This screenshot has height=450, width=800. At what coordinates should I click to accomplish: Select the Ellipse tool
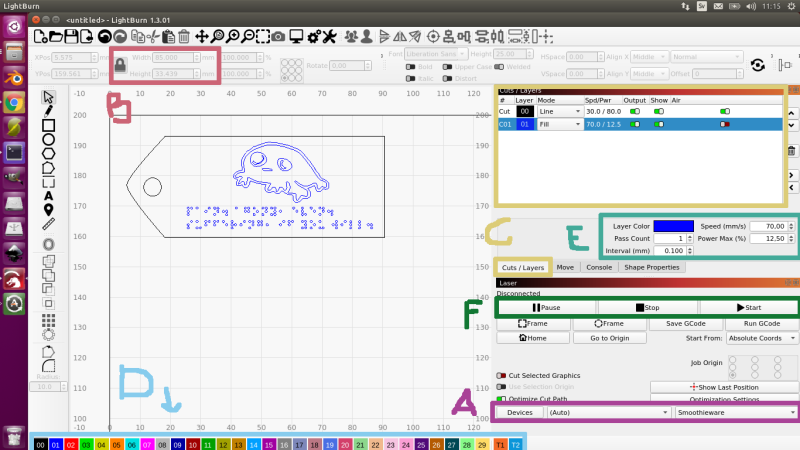pos(48,139)
